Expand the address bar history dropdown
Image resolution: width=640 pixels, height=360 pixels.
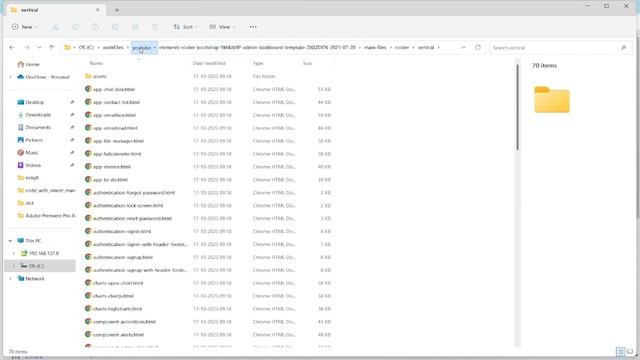click(x=463, y=48)
